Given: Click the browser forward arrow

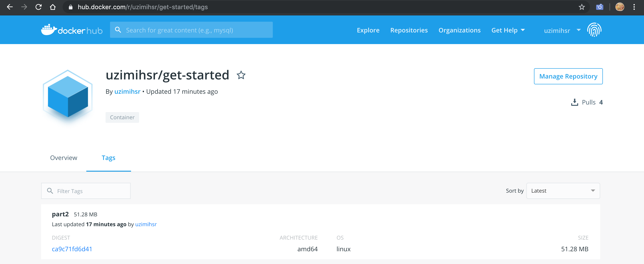Looking at the screenshot, I should click(24, 7).
